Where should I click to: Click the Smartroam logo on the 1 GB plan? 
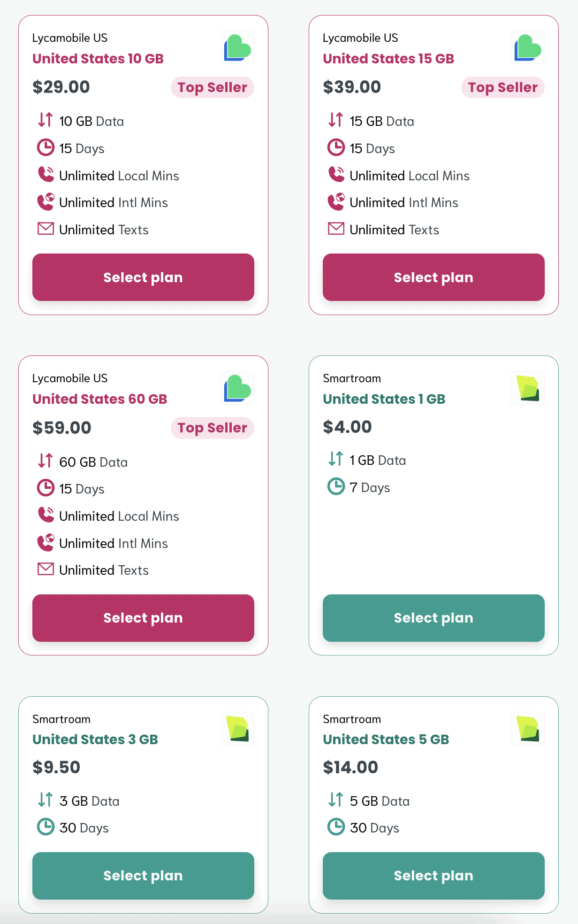pyautogui.click(x=527, y=388)
